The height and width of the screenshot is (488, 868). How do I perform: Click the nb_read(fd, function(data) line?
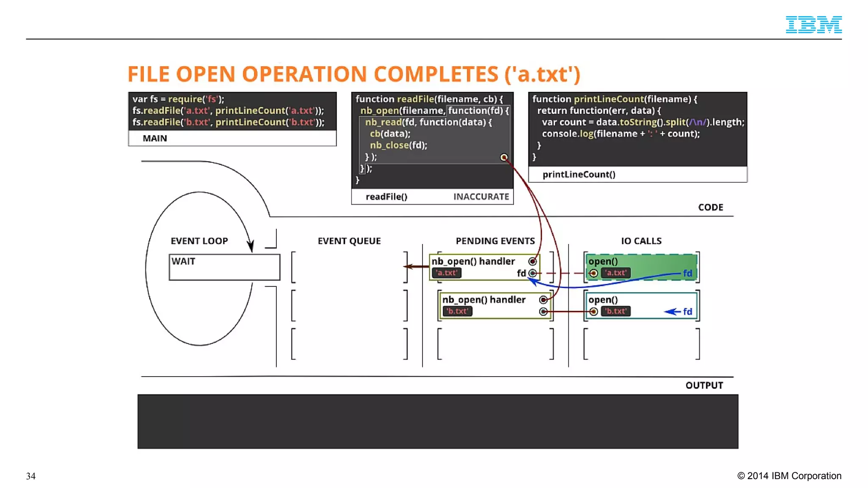click(428, 122)
